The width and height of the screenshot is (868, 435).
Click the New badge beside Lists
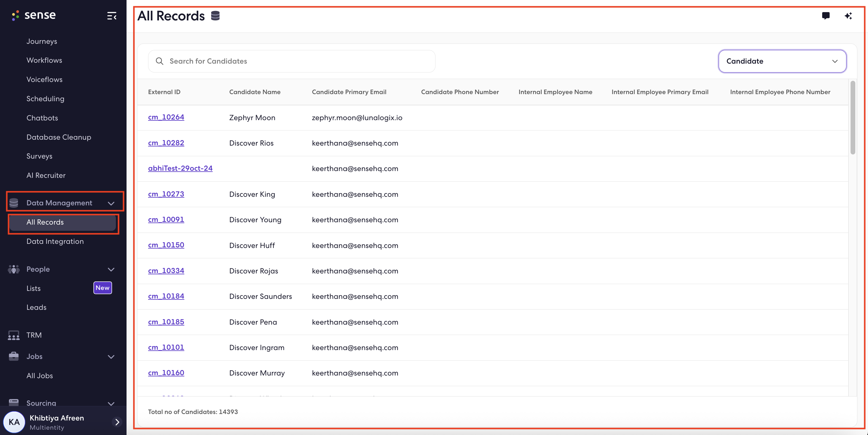(102, 288)
